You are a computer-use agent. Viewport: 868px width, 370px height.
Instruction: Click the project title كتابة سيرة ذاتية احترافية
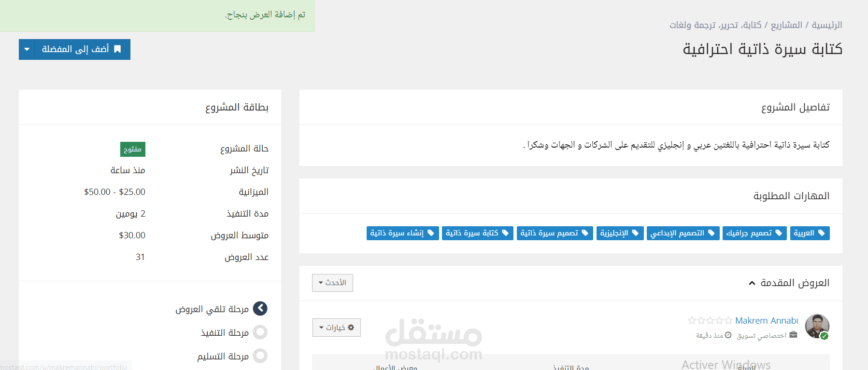point(762,49)
